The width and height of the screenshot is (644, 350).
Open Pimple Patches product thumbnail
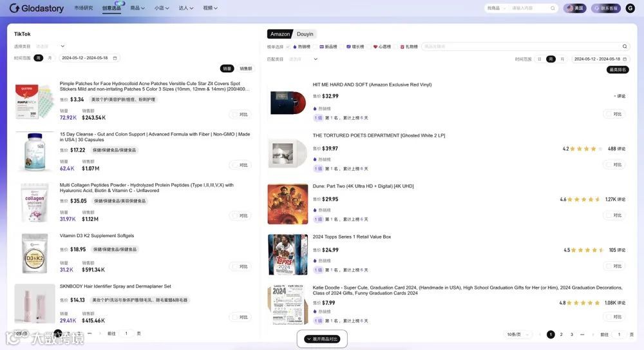pyautogui.click(x=35, y=101)
